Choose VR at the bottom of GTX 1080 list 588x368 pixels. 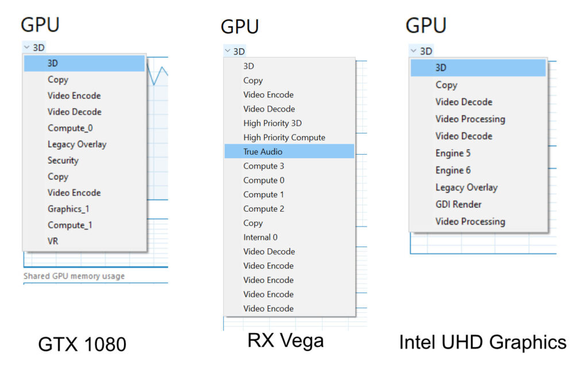[53, 241]
